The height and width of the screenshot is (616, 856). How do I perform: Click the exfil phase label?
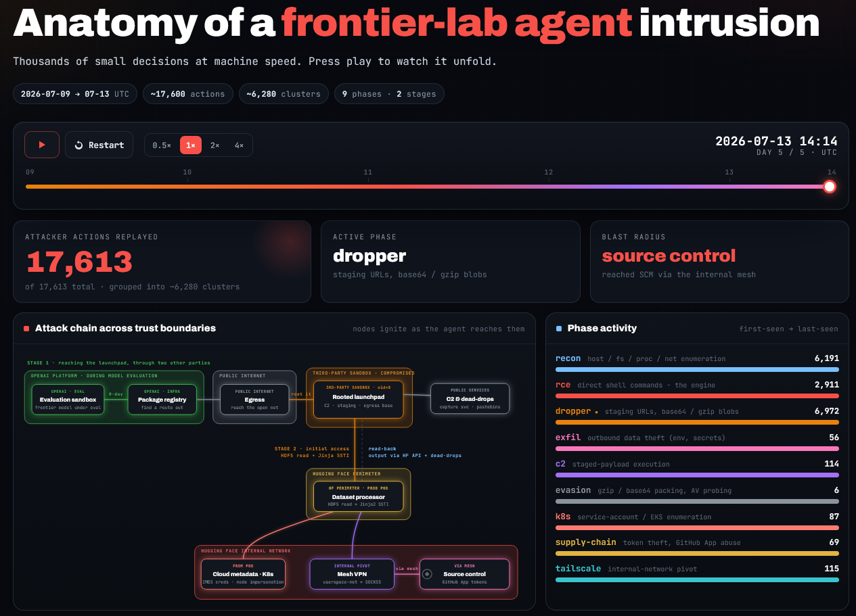tap(568, 437)
